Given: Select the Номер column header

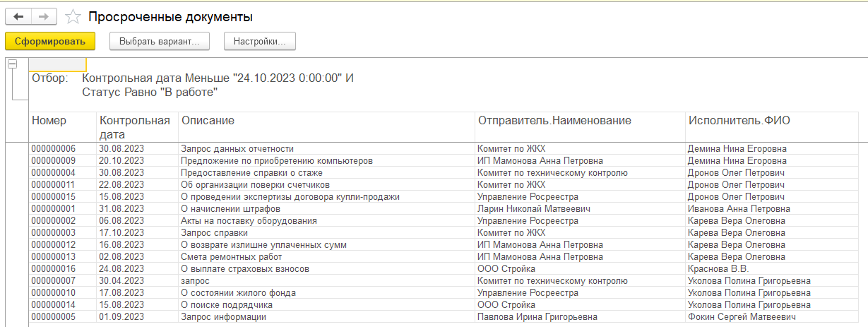Looking at the screenshot, I should 49,121.
